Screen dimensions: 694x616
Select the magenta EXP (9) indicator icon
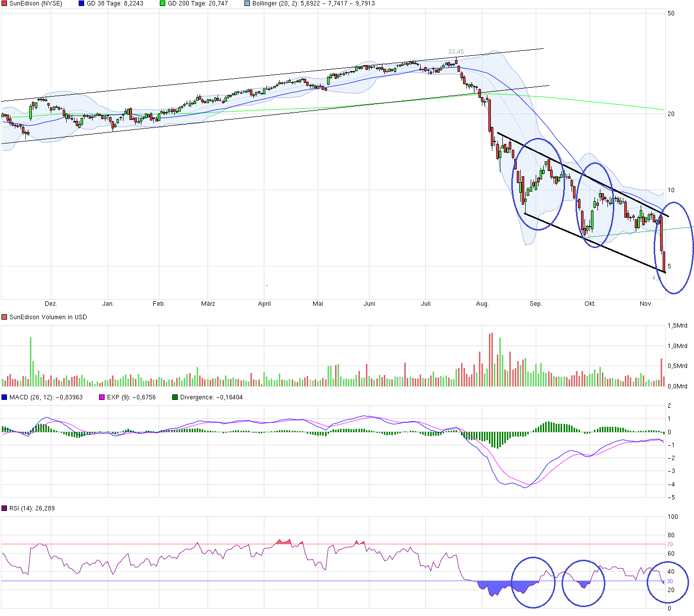[x=101, y=397]
